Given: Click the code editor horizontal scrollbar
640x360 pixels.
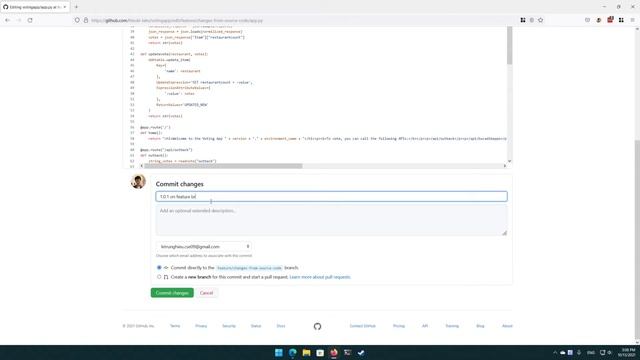Looking at the screenshot, I should tap(223, 166).
